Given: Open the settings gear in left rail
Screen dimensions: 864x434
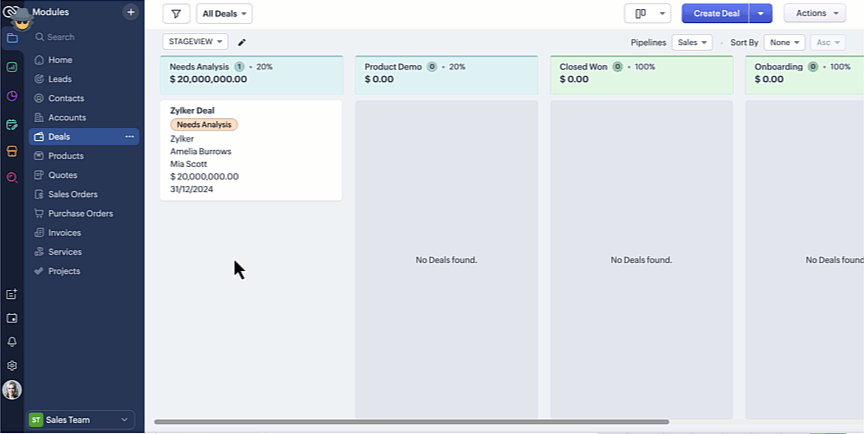Looking at the screenshot, I should click(x=12, y=366).
